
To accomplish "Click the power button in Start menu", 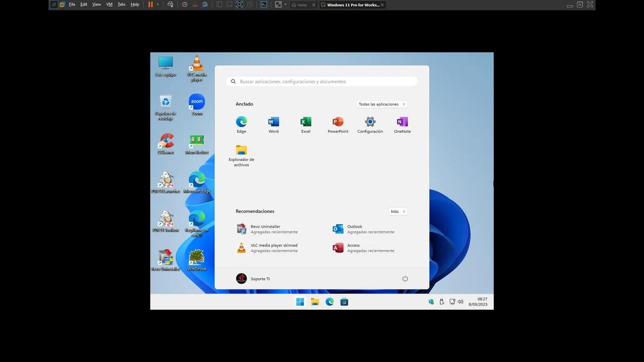I will click(x=405, y=278).
